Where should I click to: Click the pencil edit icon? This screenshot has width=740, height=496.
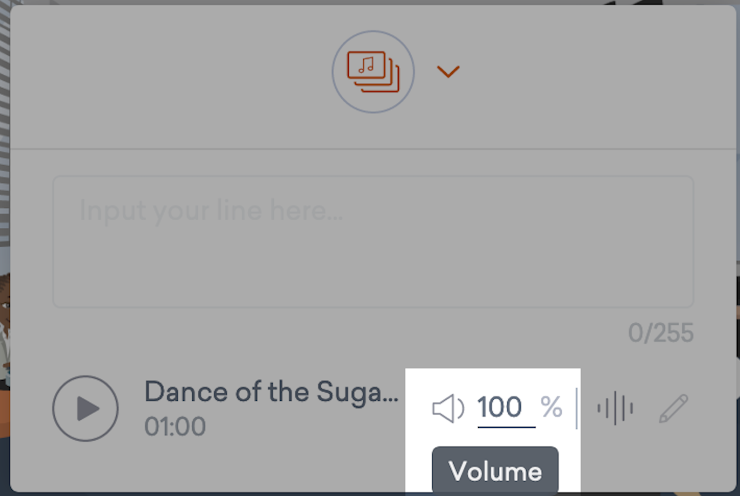[673, 408]
